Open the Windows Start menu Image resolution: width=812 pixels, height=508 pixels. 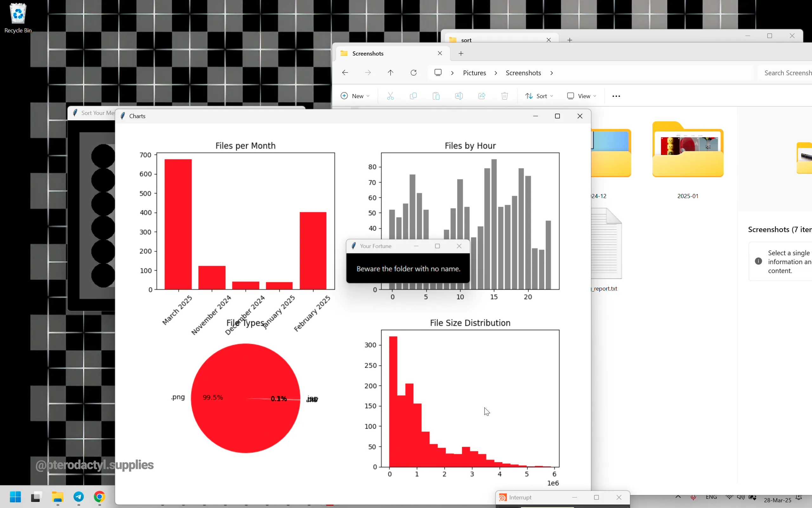click(x=16, y=497)
